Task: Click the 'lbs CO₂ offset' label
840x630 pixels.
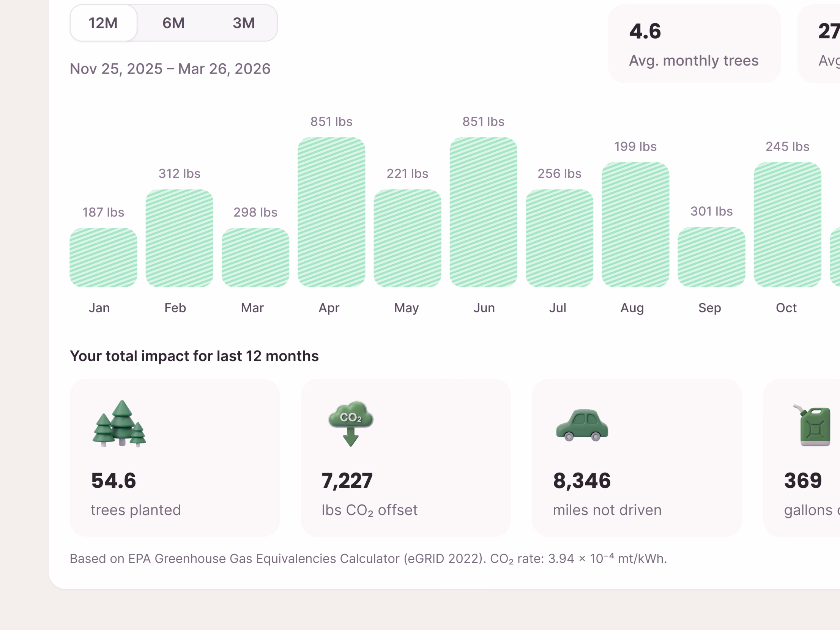Action: [369, 511]
